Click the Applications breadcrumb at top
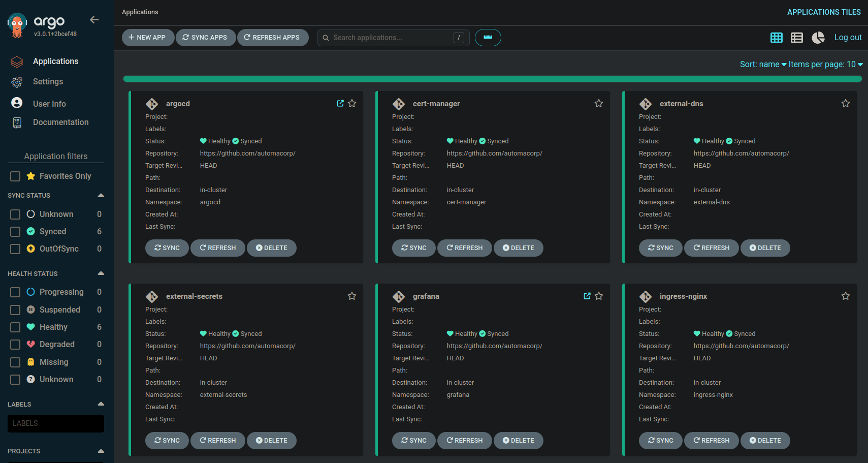Image resolution: width=868 pixels, height=463 pixels. (140, 12)
